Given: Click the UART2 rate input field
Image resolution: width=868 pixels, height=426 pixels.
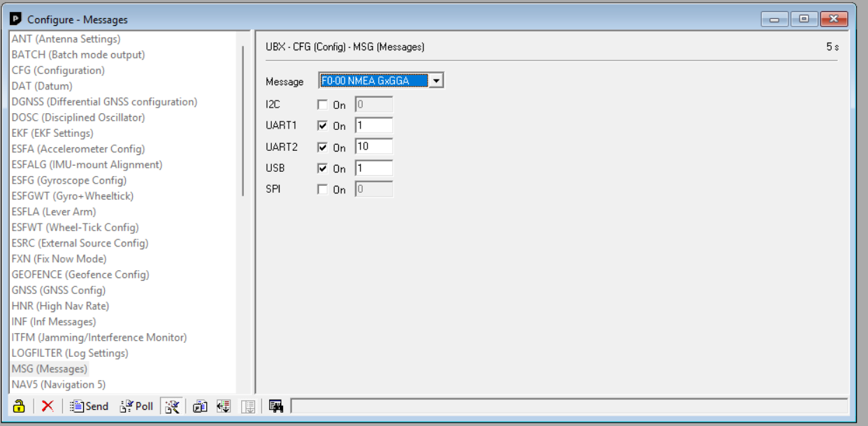Looking at the screenshot, I should (373, 147).
